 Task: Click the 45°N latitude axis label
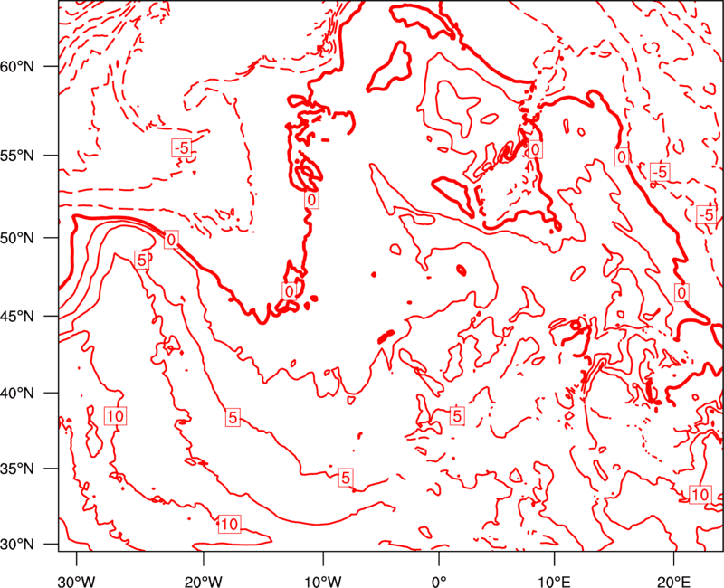17,317
